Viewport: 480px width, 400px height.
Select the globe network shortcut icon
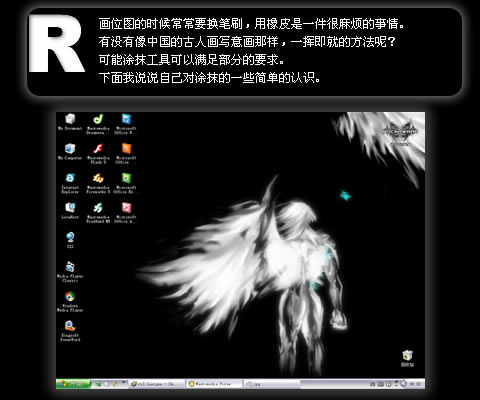tap(70, 240)
